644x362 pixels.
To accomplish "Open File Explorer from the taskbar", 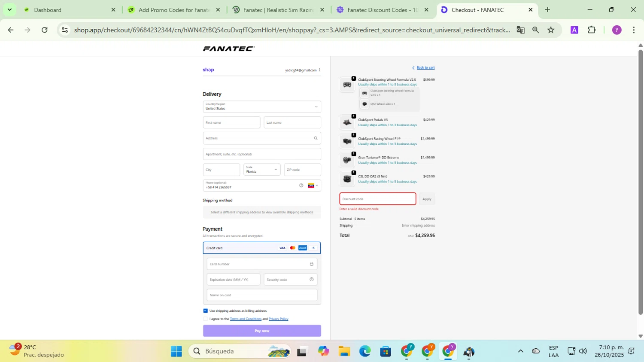I will click(344, 351).
